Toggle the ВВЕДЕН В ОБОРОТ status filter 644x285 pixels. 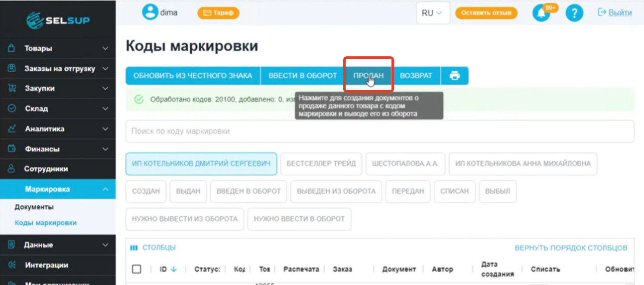coord(249,191)
